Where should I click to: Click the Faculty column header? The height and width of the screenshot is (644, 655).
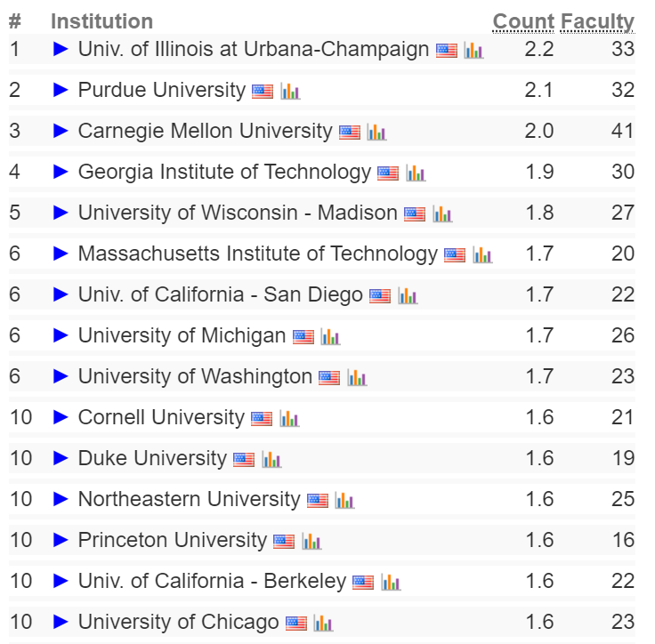(597, 21)
